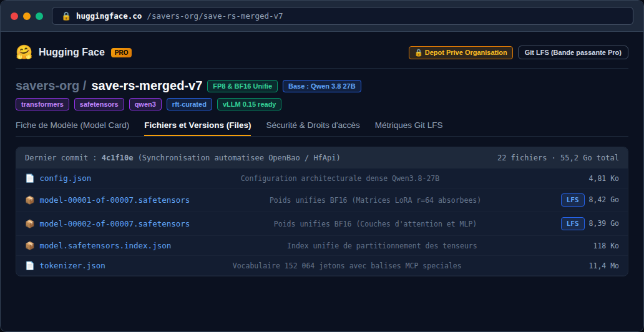Screen dimensions: 644x332
Task: Click package icon for model.safetensors.index.json
Action: 29,246
